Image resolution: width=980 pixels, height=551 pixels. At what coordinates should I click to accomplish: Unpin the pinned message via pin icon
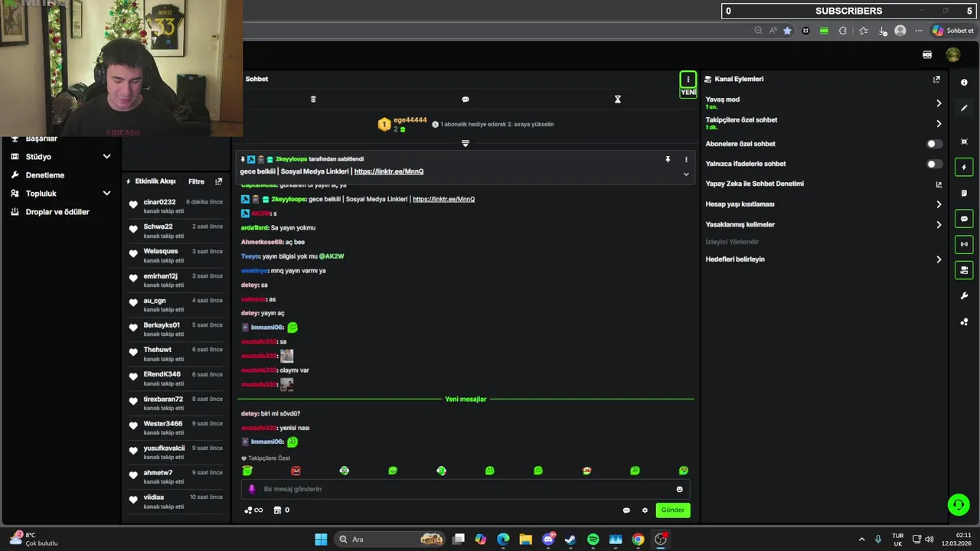click(668, 159)
